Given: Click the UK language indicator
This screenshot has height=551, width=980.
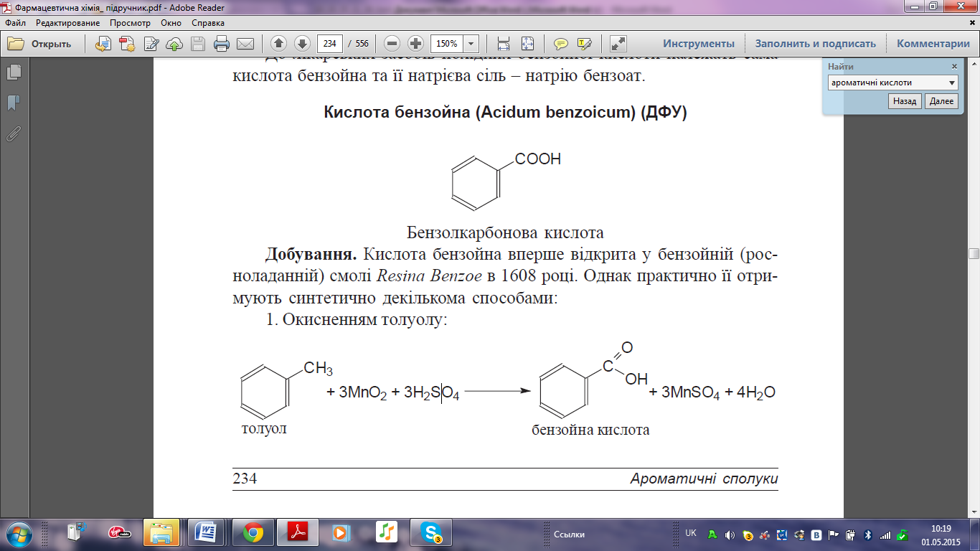Looking at the screenshot, I should click(690, 534).
